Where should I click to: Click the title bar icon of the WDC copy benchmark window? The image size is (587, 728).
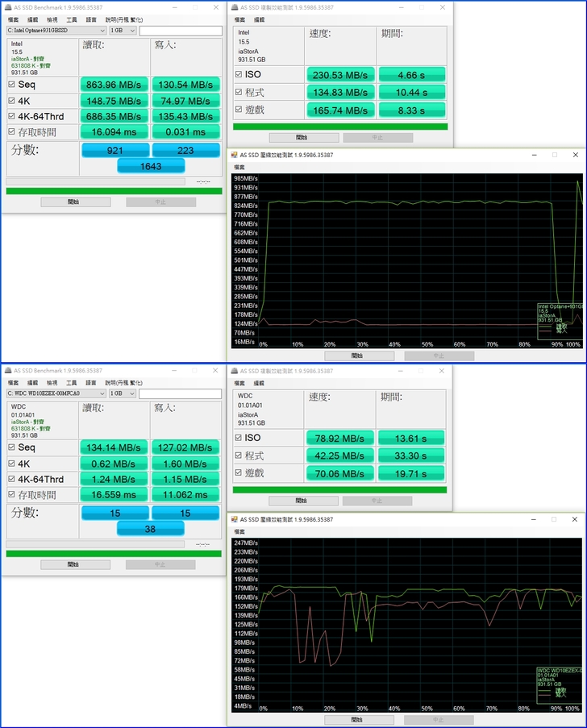[x=235, y=371]
